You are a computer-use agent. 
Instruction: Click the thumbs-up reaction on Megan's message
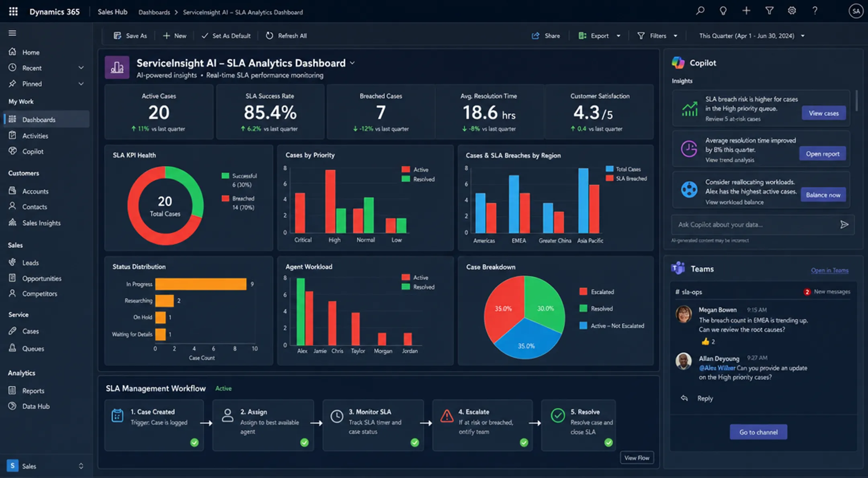pyautogui.click(x=705, y=341)
